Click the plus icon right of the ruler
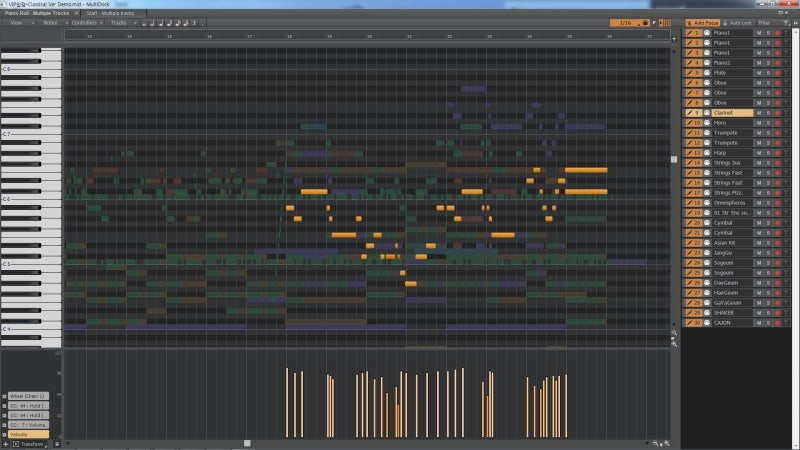Viewport: 800px width, 450px height. point(674,39)
